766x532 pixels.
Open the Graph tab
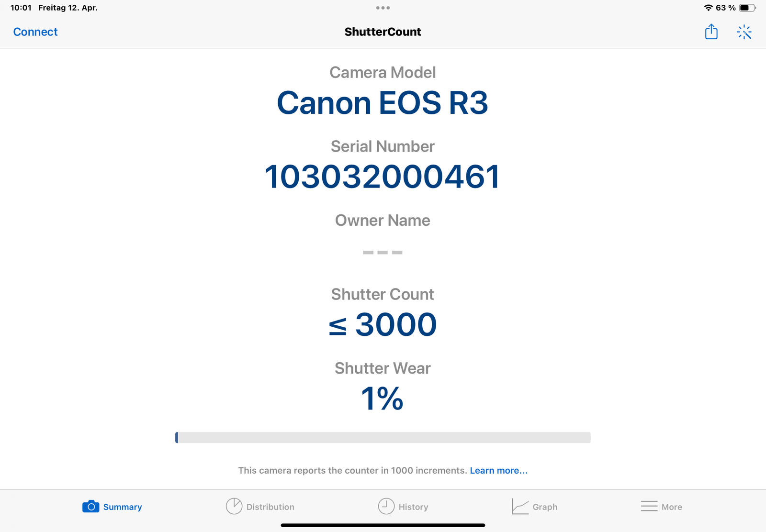545,507
